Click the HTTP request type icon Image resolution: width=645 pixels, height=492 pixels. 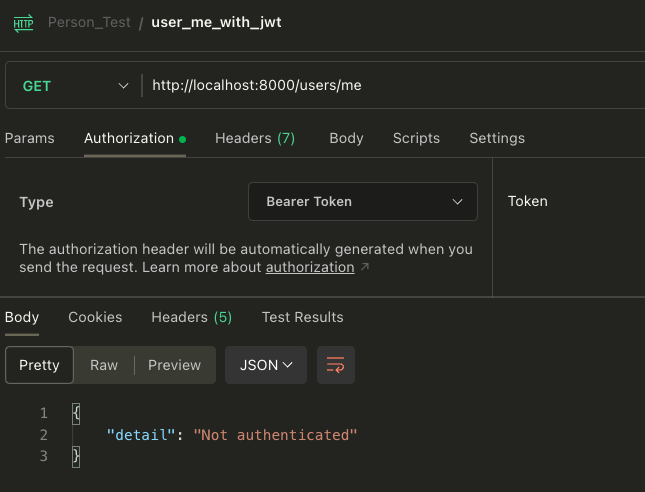pos(23,22)
